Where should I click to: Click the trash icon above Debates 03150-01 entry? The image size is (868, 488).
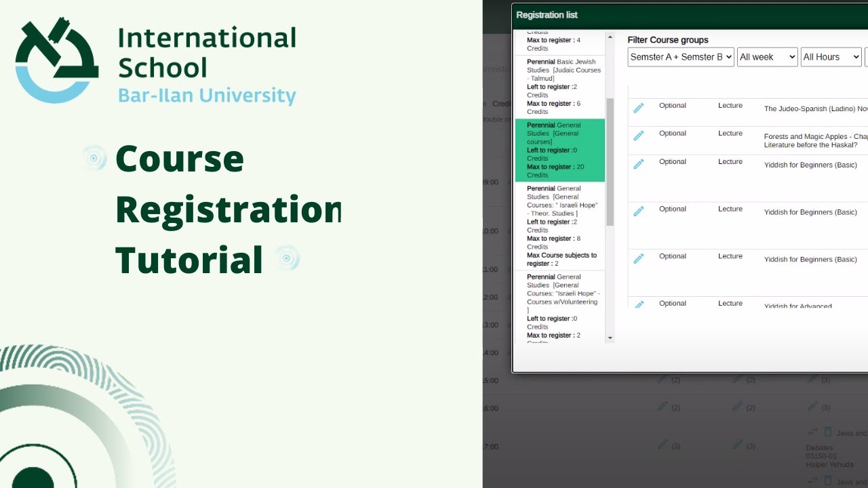827,432
